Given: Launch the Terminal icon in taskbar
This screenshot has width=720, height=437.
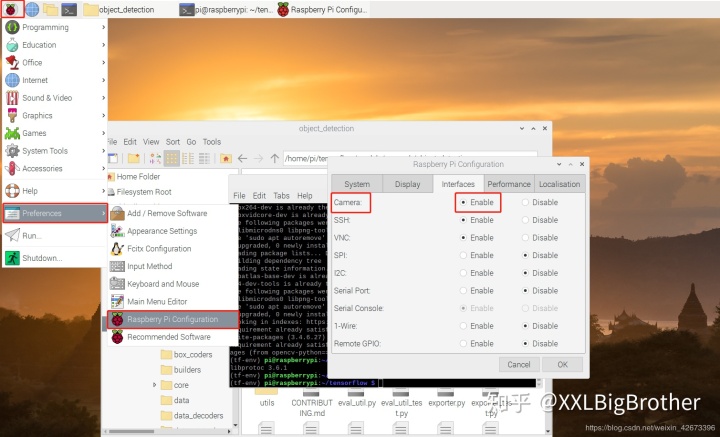Looking at the screenshot, I should pyautogui.click(x=69, y=9).
